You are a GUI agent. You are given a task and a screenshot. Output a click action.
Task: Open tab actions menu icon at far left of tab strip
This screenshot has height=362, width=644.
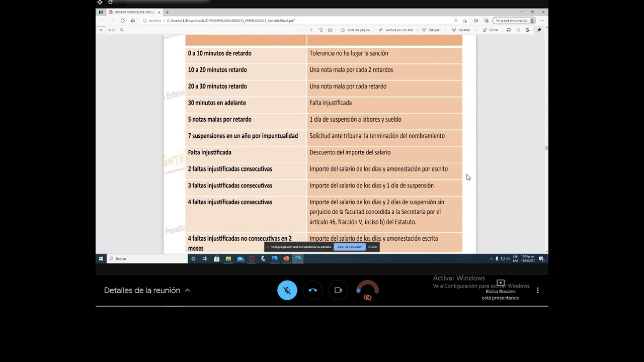click(x=101, y=12)
